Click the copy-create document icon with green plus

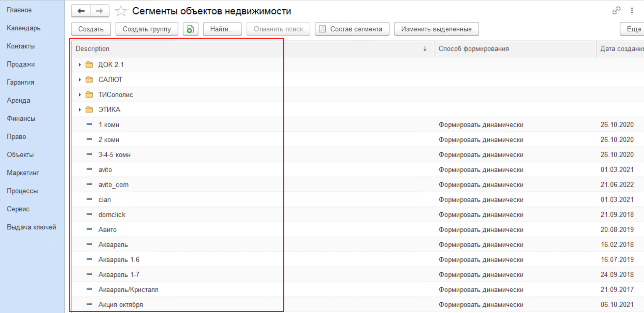click(190, 29)
